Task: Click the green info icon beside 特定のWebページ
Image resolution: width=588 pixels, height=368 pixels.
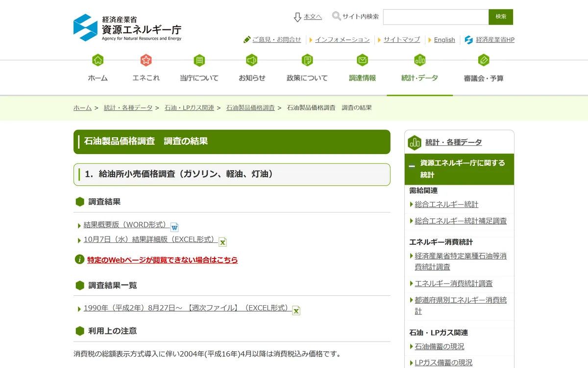Action: 79,259
